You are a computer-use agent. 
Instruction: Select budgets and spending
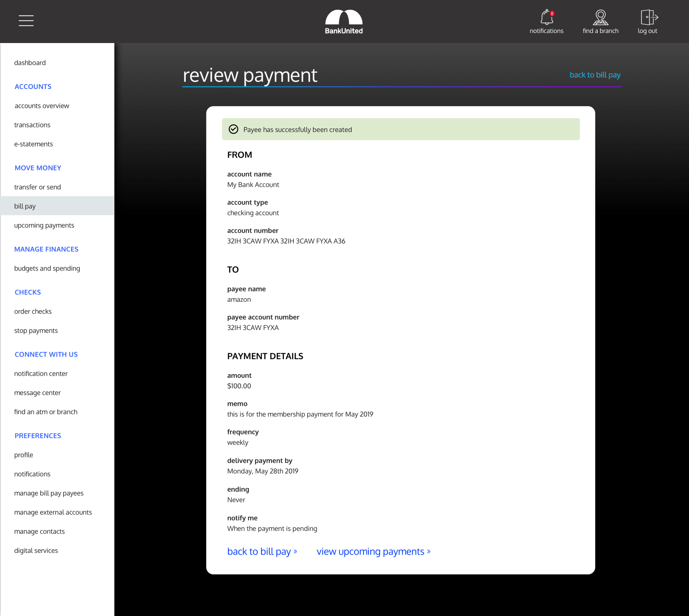click(x=47, y=268)
